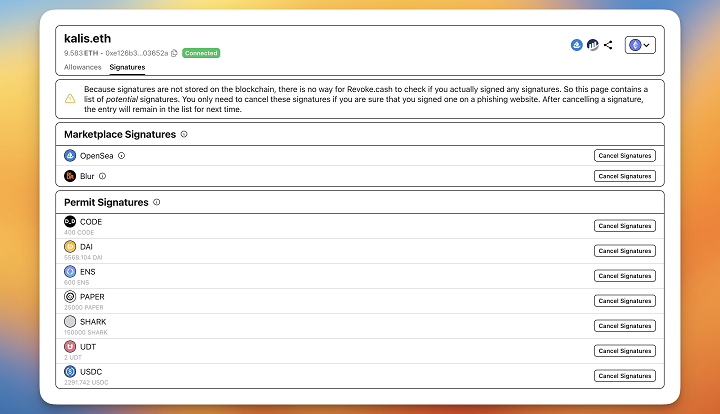Click the info icon beside OpenSea
Image resolution: width=720 pixels, height=414 pixels.
[122, 156]
